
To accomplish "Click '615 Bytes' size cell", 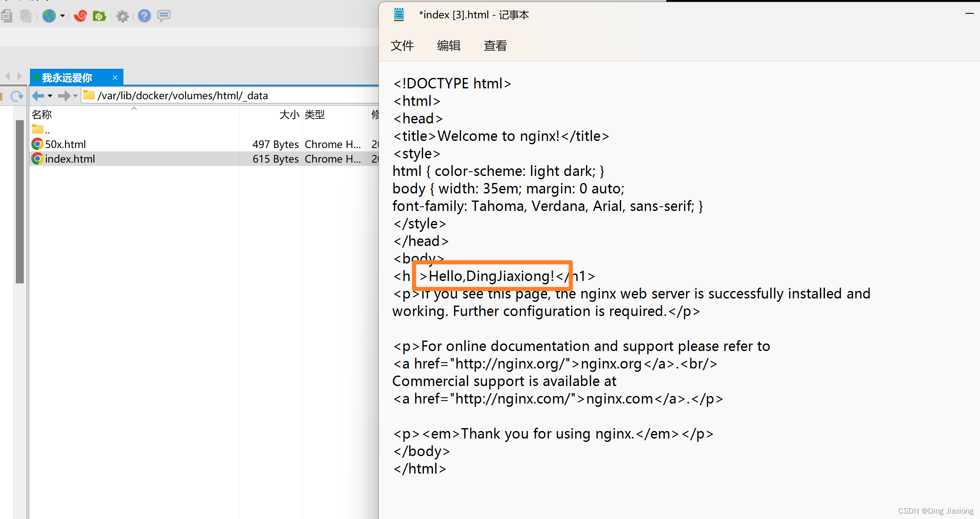I will coord(276,159).
